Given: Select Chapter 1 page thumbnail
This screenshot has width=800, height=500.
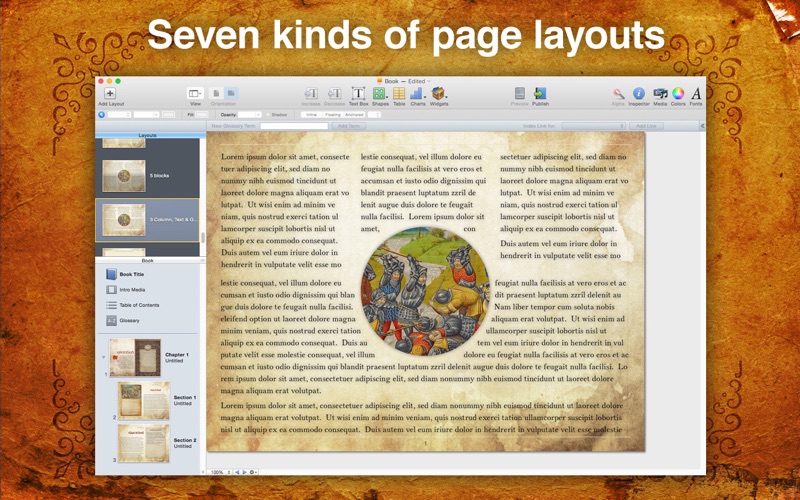Looking at the screenshot, I should (135, 358).
